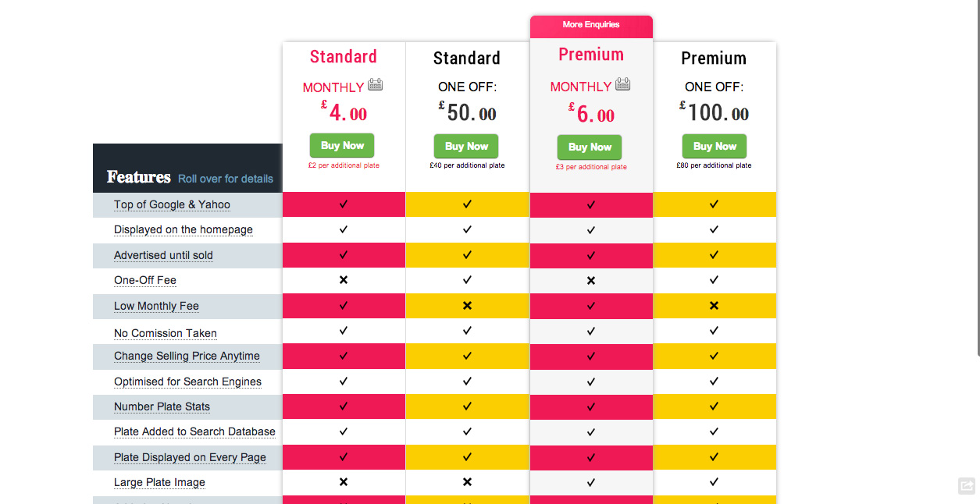Viewport: 980px width, 504px height.
Task: Click the 'No Comission Taken' feature label
Action: coord(166,333)
